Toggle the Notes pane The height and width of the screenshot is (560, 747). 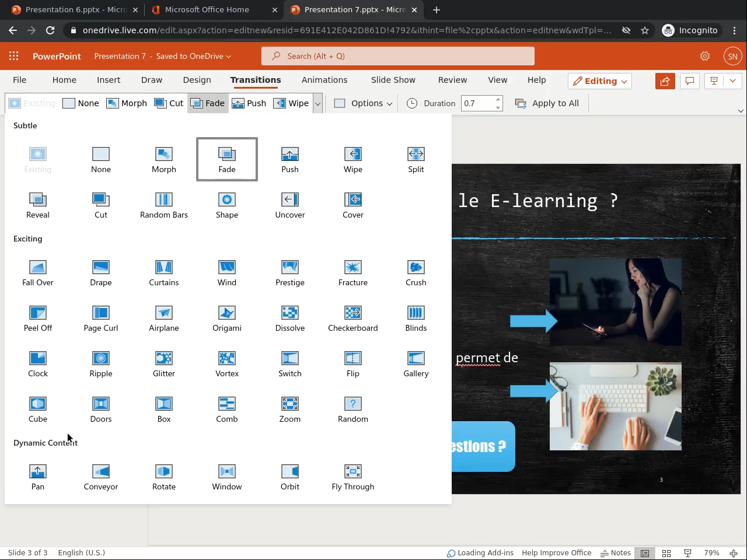[x=616, y=553]
